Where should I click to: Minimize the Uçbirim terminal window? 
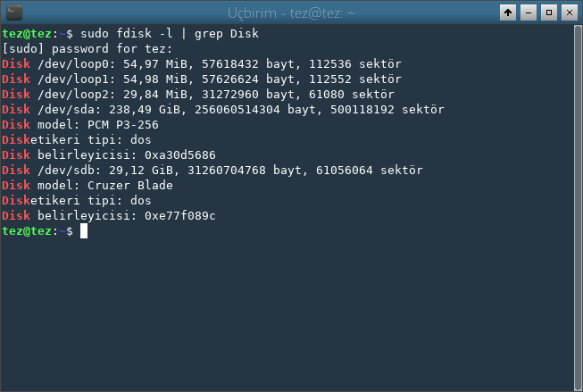(528, 13)
